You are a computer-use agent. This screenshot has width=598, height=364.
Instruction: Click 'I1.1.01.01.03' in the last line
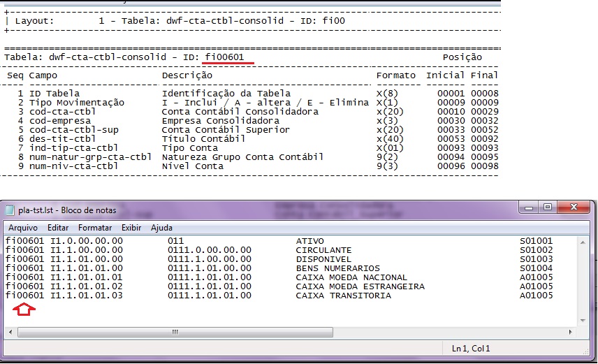pos(87,296)
